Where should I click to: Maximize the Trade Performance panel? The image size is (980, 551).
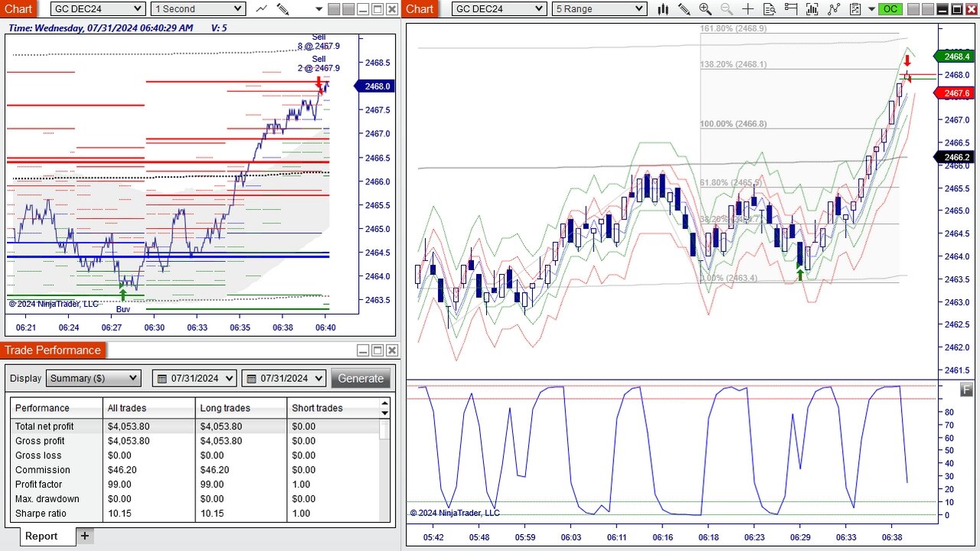(x=377, y=350)
